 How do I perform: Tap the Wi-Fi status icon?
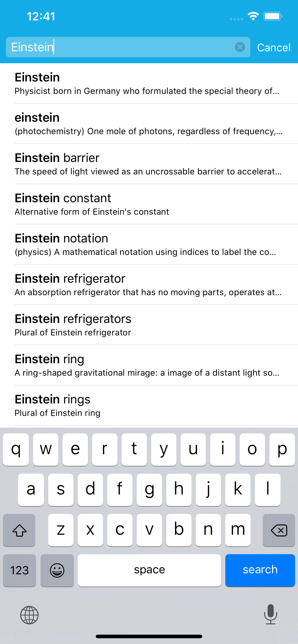pos(253,16)
